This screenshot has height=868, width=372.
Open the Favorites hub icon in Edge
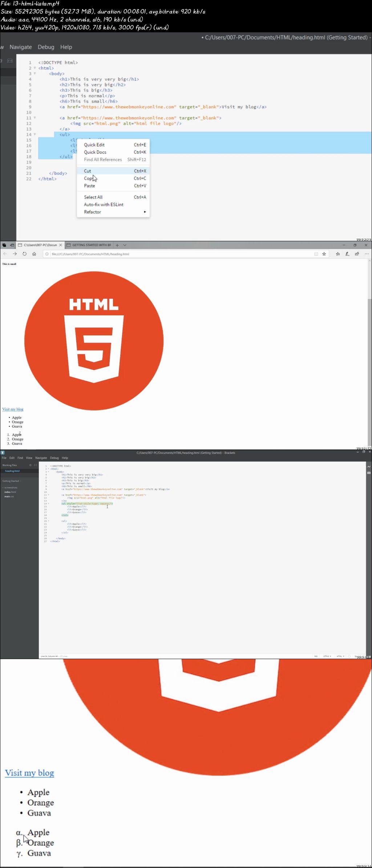click(x=338, y=254)
